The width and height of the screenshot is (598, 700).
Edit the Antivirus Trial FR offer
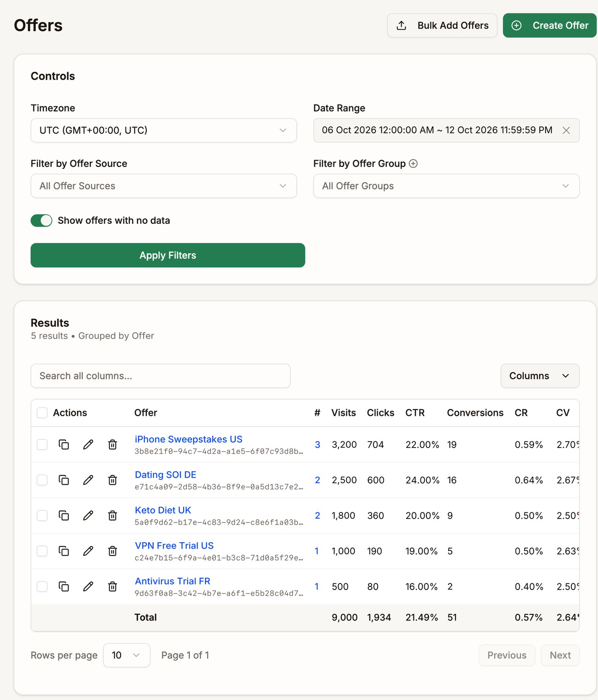88,586
